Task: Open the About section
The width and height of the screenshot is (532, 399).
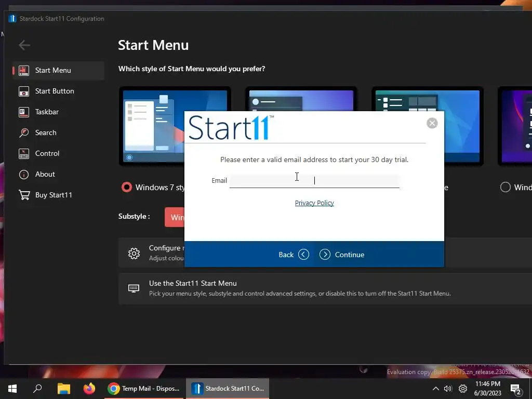Action: point(58,174)
